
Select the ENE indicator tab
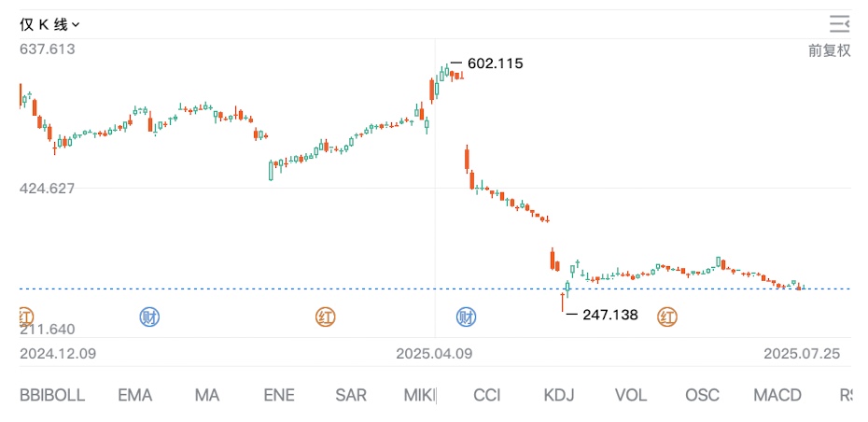coord(279,395)
